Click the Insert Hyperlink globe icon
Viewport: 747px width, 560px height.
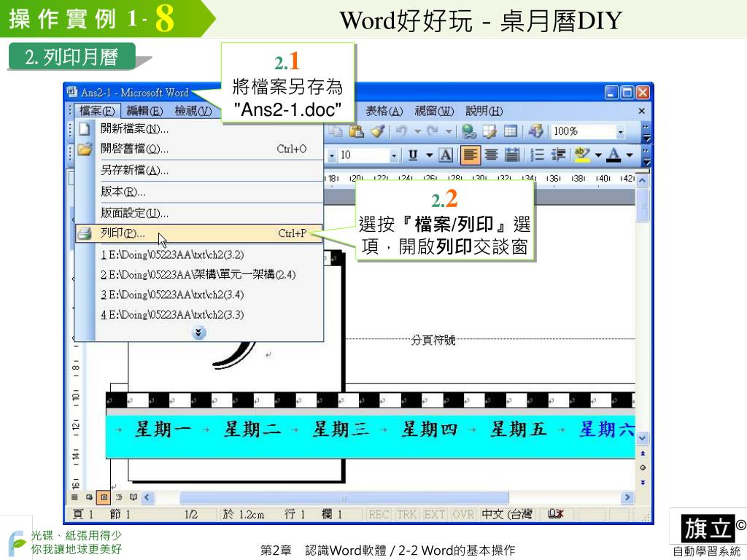click(x=468, y=131)
